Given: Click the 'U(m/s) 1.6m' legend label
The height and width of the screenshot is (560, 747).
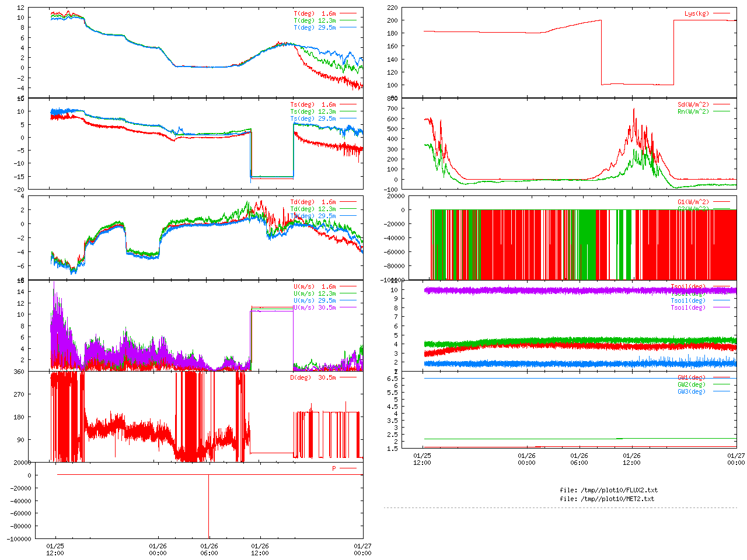Looking at the screenshot, I should pyautogui.click(x=315, y=286).
